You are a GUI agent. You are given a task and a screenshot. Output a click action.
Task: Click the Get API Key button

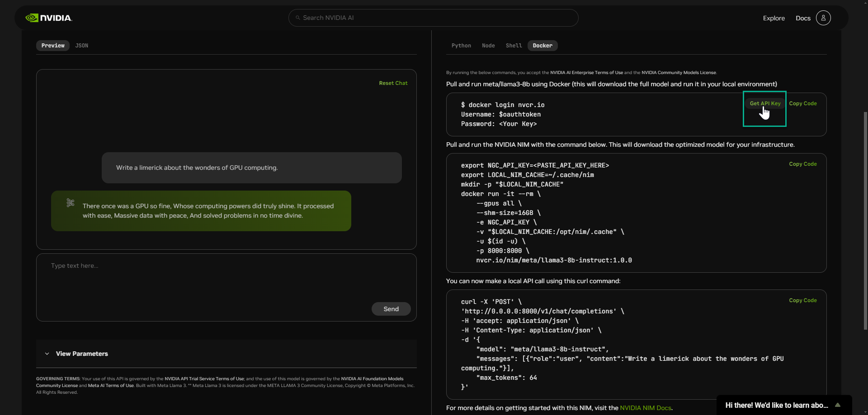tap(764, 103)
